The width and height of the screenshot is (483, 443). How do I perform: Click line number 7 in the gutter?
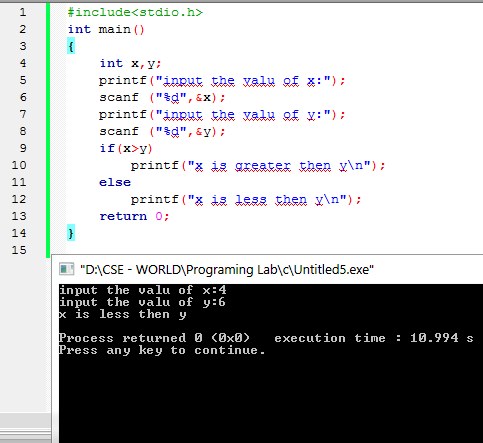point(23,114)
